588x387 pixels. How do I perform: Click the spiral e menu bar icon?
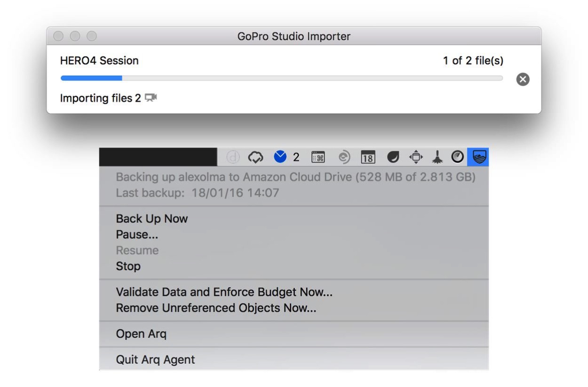[x=344, y=157]
